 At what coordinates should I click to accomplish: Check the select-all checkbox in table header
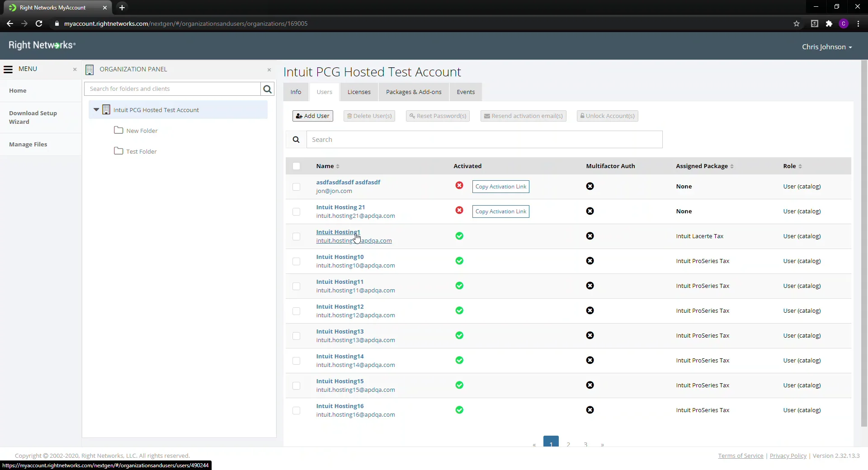pyautogui.click(x=297, y=166)
